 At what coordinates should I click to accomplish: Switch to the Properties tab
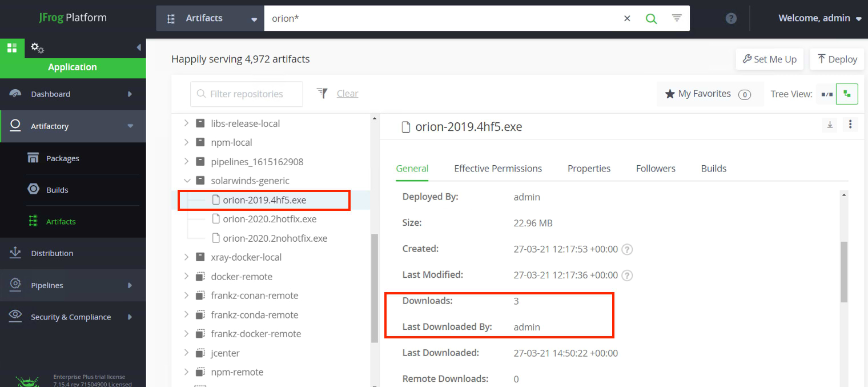[589, 169]
